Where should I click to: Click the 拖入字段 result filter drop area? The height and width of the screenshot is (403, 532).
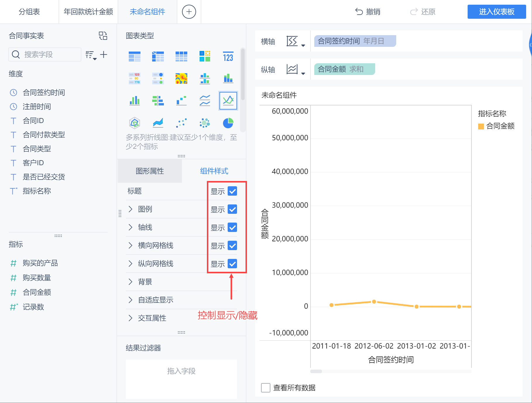pyautogui.click(x=181, y=379)
